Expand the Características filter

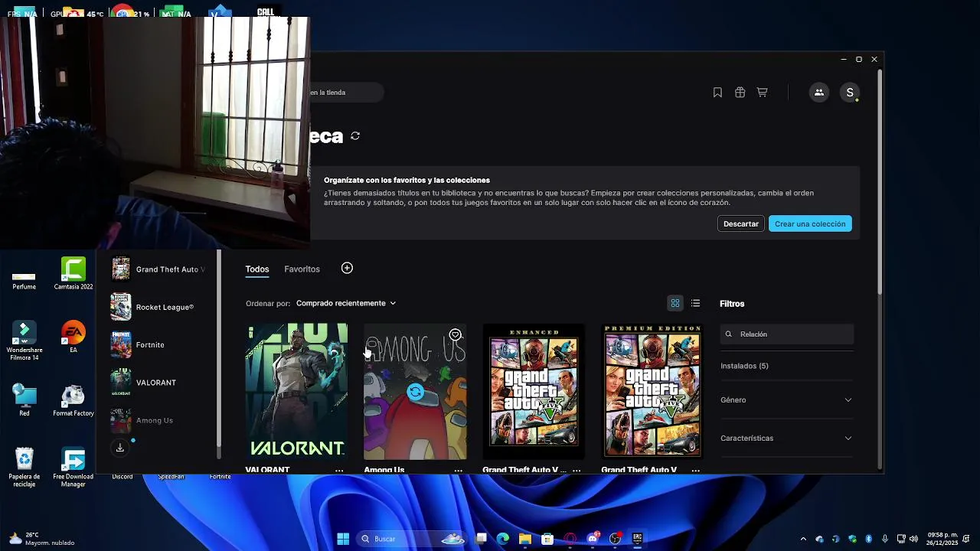pos(786,439)
